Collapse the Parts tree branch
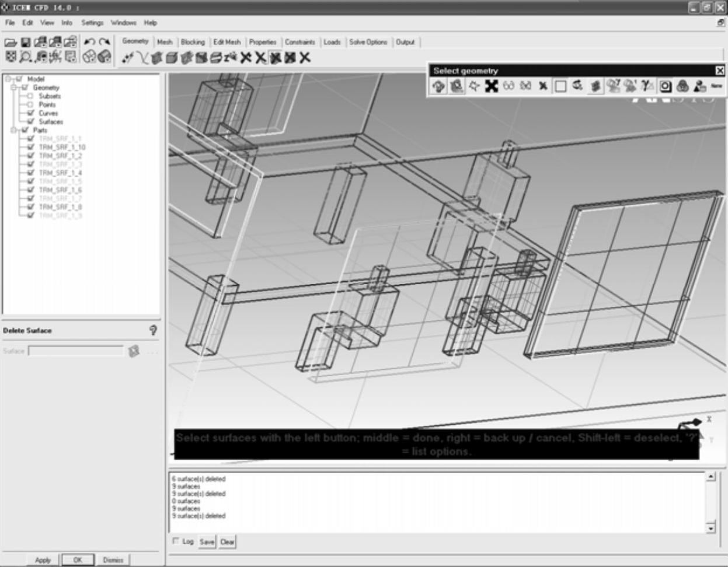The image size is (728, 567). [15, 130]
